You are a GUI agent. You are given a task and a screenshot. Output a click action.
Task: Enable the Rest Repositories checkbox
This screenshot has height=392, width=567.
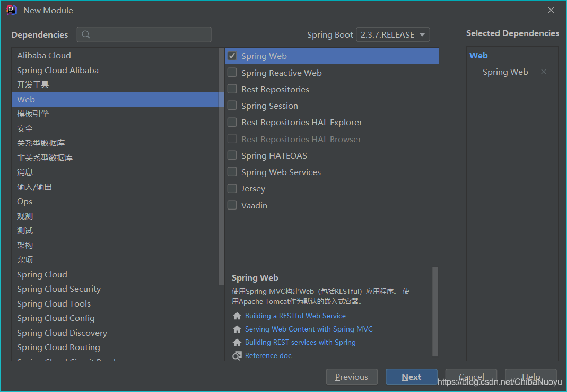point(232,89)
